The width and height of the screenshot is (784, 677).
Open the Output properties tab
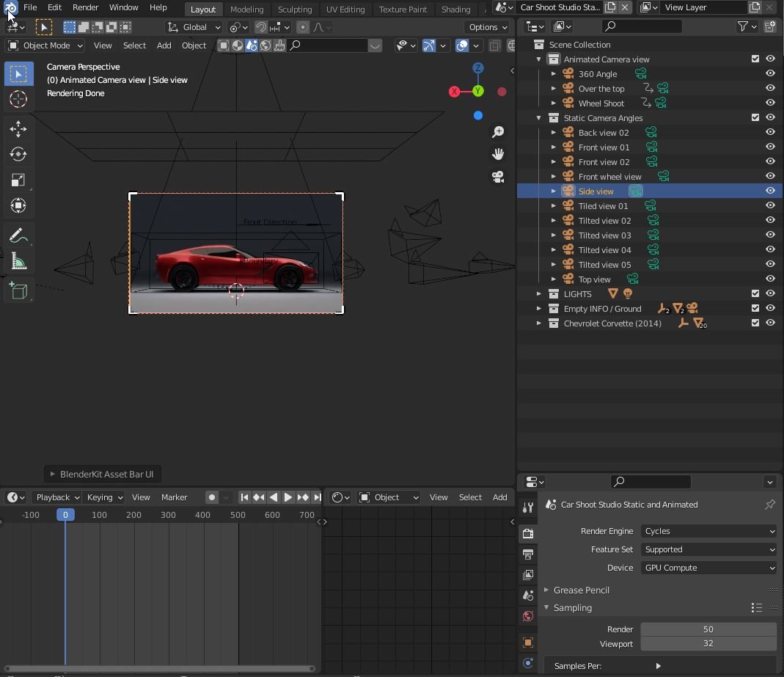click(x=528, y=554)
